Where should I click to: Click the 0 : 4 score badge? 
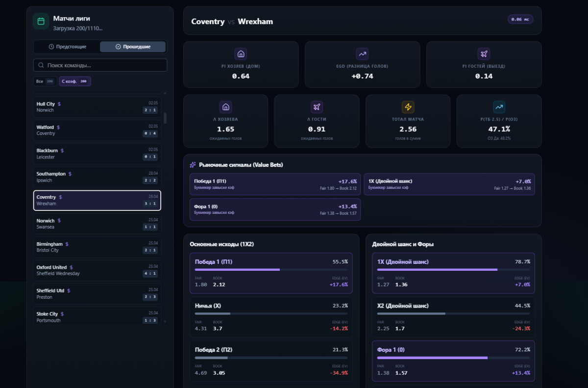(x=150, y=133)
